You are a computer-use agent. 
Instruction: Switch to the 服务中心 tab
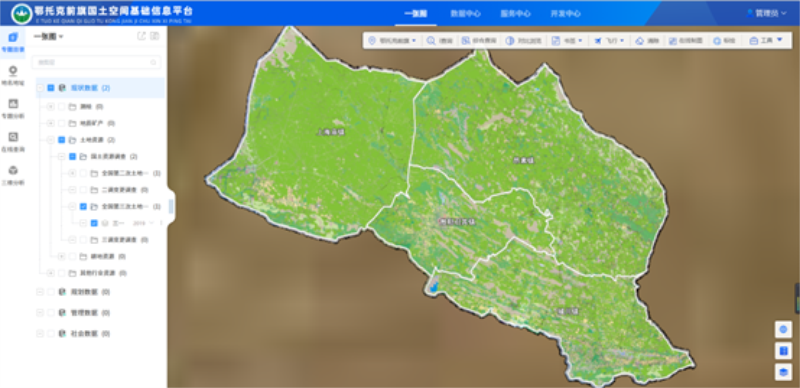(515, 14)
